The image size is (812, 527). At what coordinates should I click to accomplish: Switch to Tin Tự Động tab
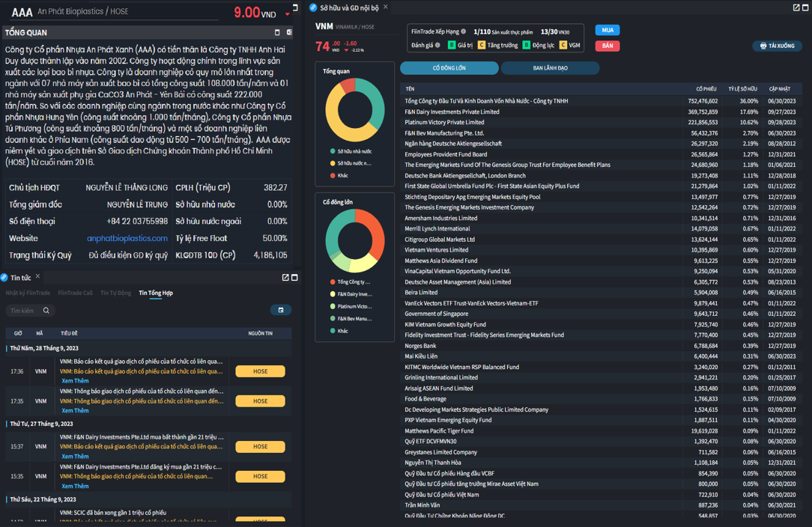click(115, 293)
